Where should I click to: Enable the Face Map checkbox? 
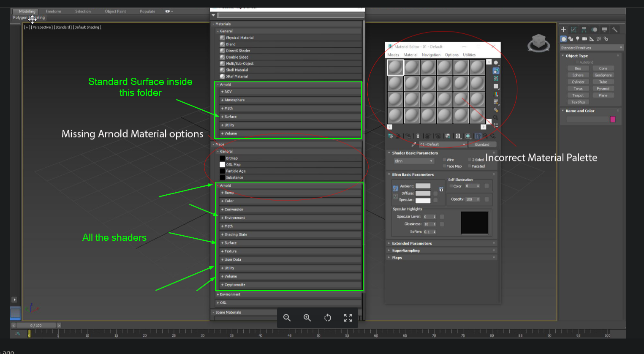coord(445,166)
